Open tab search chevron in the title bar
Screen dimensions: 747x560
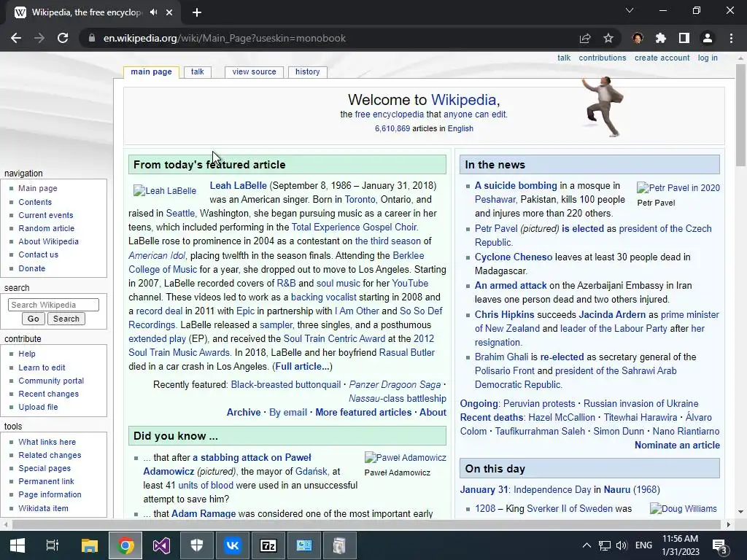630,10
